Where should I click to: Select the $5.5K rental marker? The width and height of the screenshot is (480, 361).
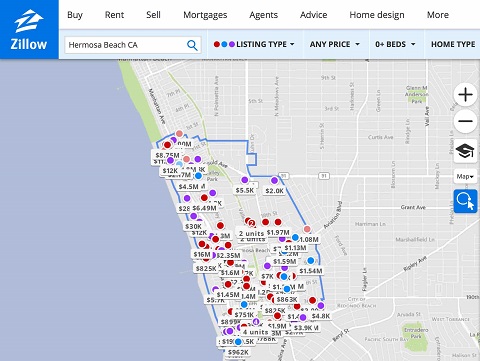[245, 190]
